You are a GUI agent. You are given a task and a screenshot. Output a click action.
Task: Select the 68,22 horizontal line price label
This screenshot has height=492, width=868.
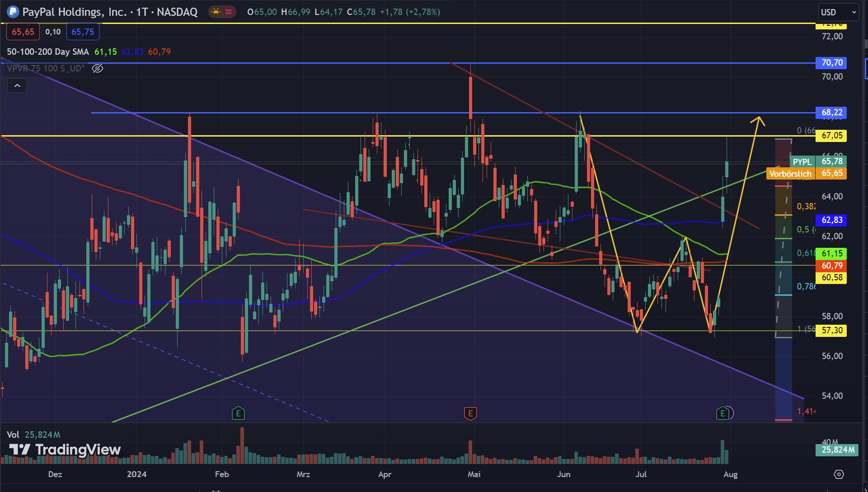click(x=831, y=113)
